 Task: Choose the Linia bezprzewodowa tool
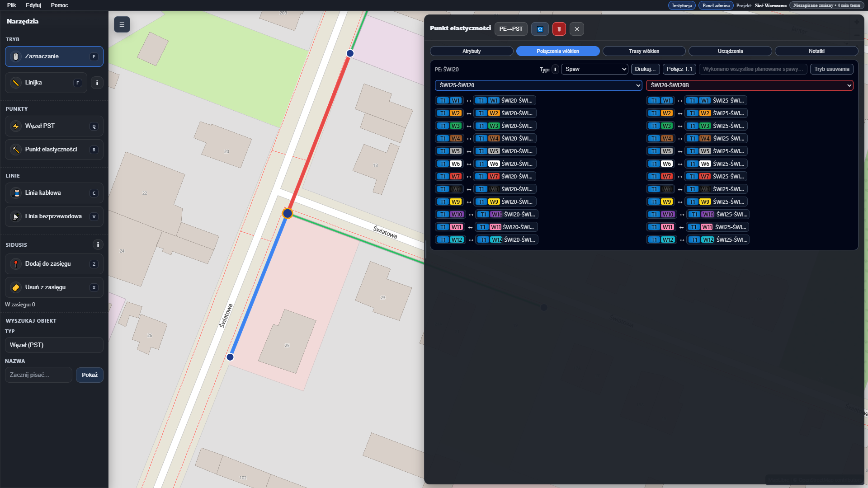(x=54, y=216)
